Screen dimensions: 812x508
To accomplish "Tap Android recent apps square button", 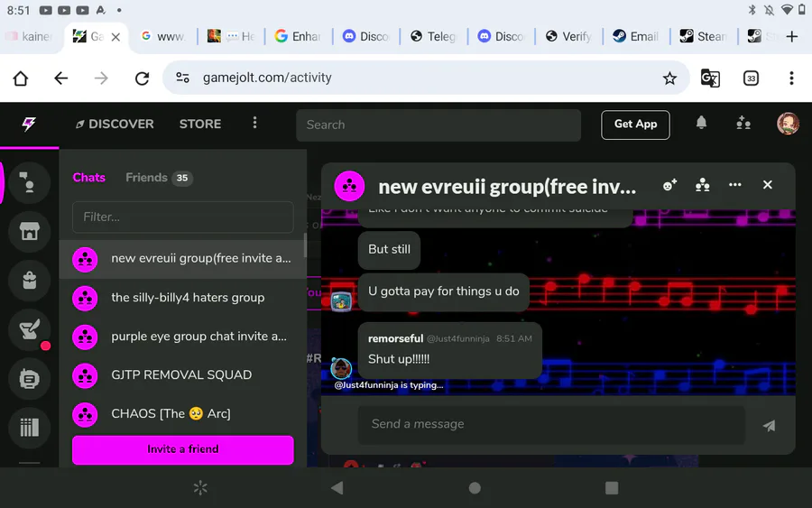I will point(612,488).
